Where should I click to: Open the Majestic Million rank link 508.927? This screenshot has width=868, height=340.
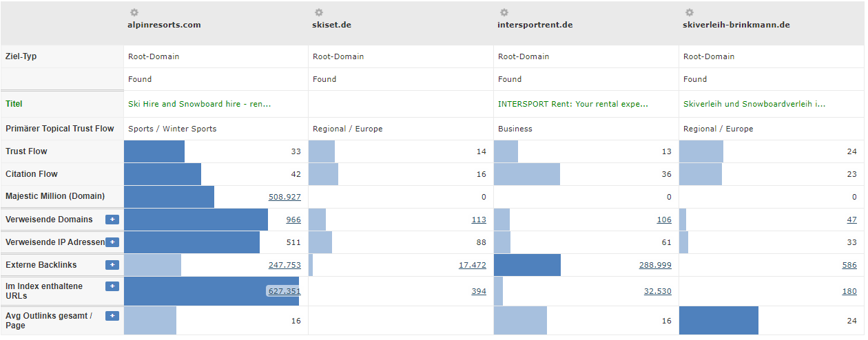click(285, 197)
